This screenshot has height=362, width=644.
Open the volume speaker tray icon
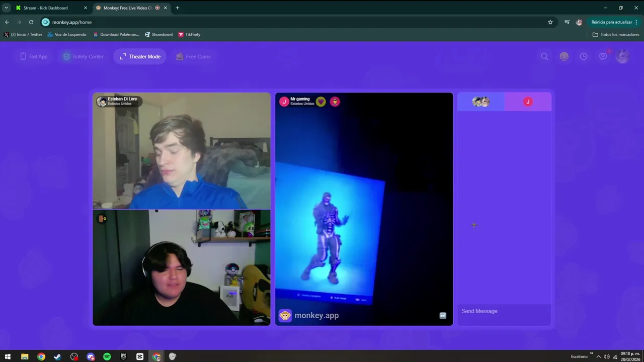pos(607,356)
